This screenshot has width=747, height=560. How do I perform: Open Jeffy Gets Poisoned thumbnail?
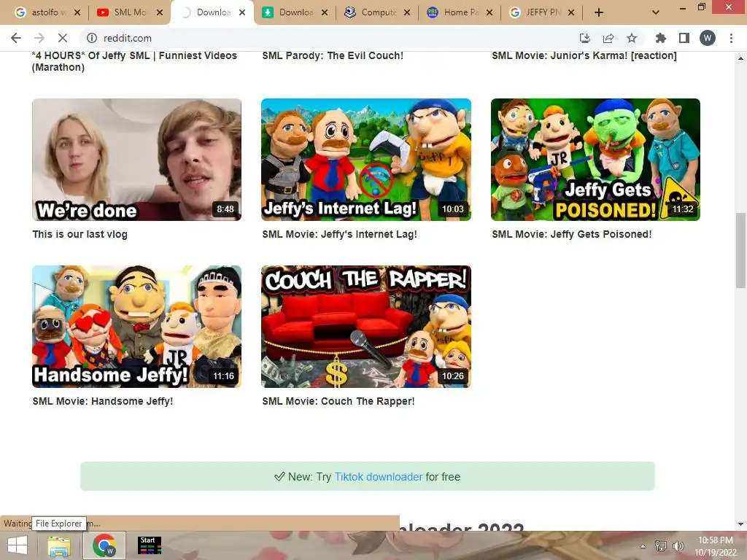pyautogui.click(x=595, y=160)
